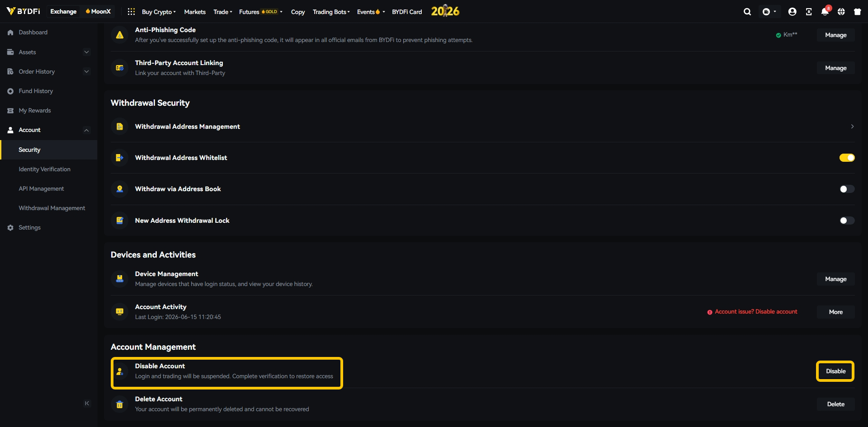Expand the Trading Bots dropdown
Screen dimensions: 868x427
pyautogui.click(x=331, y=12)
